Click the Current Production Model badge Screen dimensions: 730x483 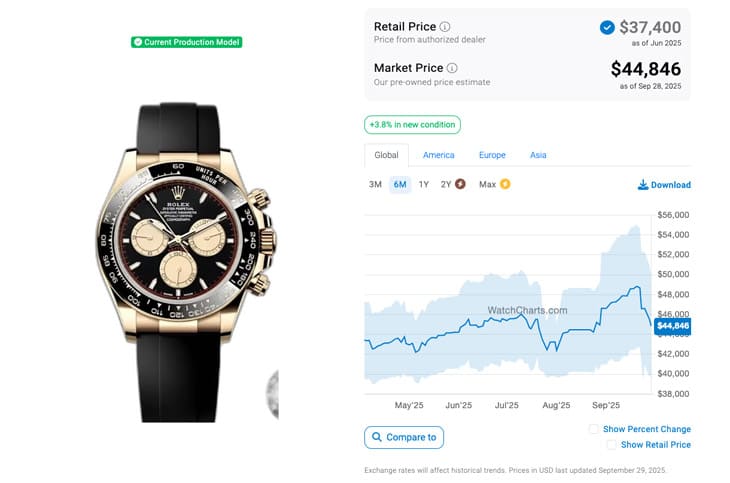point(187,42)
